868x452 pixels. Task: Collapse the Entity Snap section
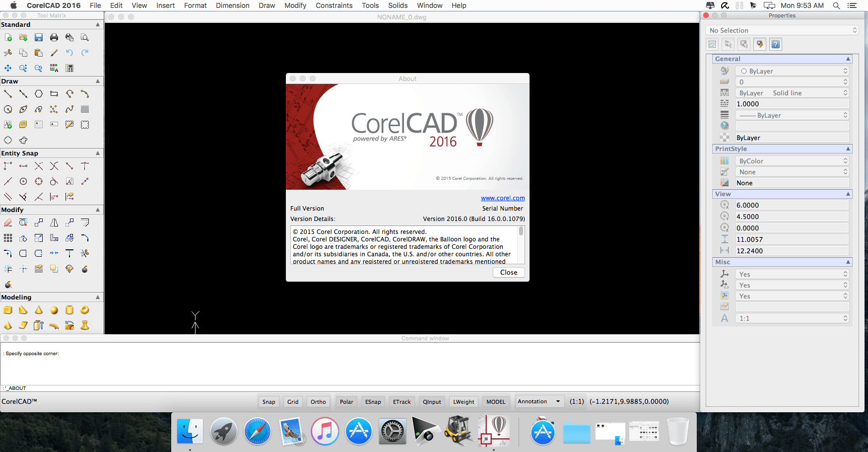[x=98, y=153]
